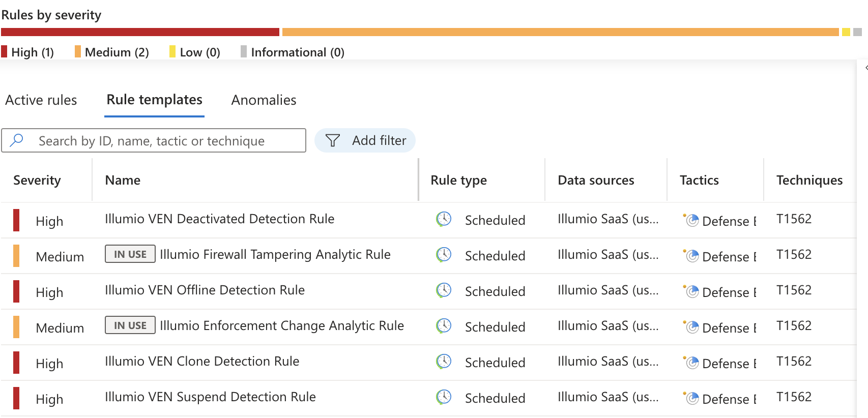Click the Informational (0) legend entry
This screenshot has height=418, width=868.
tap(293, 52)
